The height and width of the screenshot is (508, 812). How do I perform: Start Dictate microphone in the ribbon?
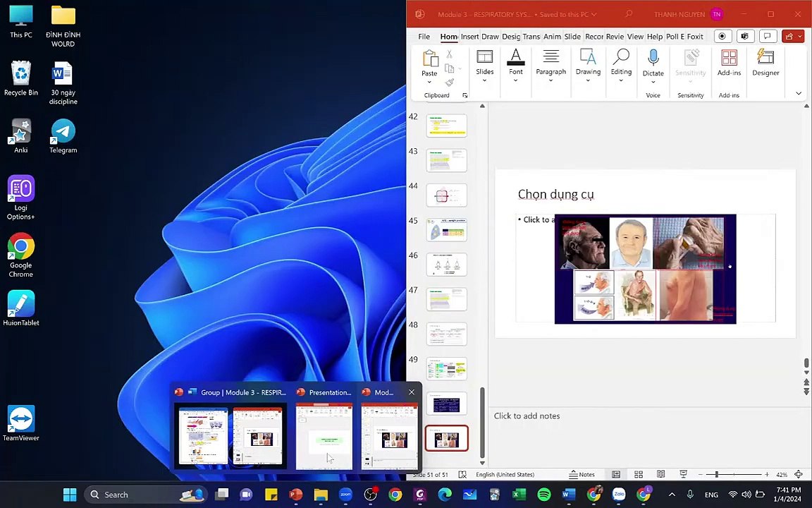click(x=653, y=59)
